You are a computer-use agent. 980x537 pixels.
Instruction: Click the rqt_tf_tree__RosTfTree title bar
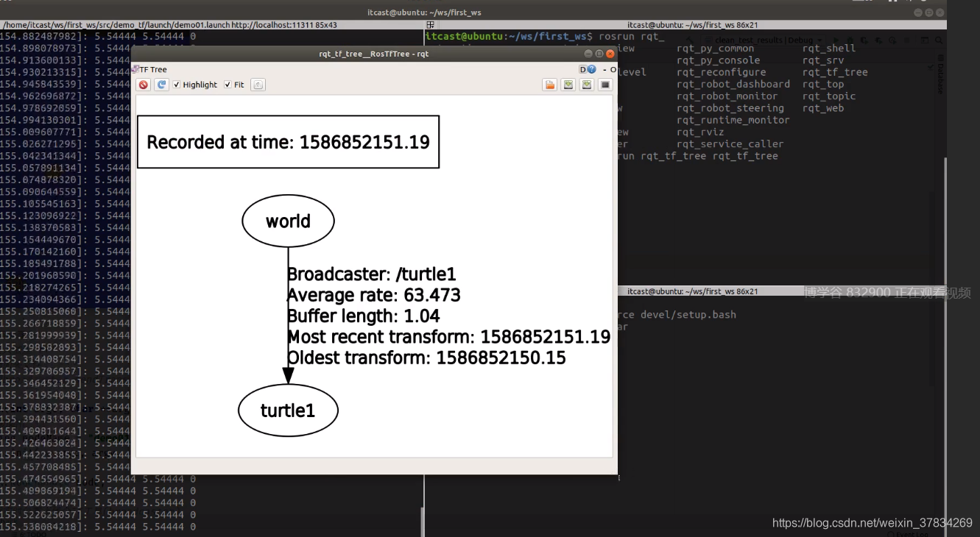pos(374,54)
